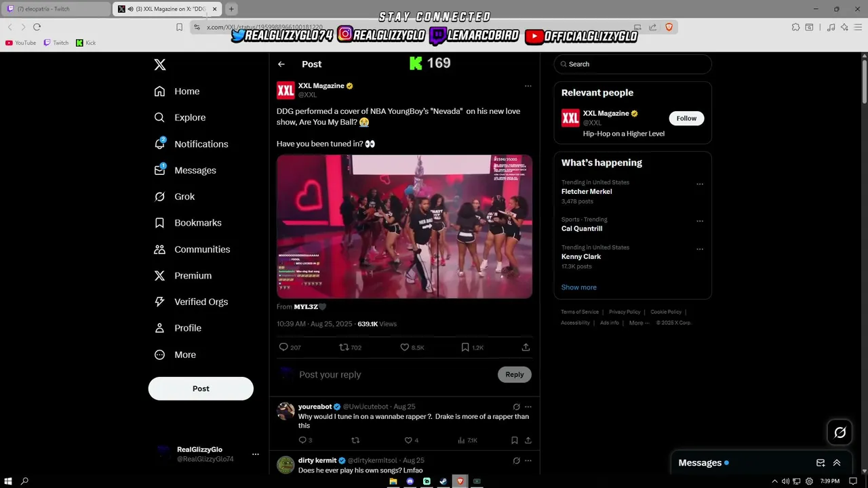This screenshot has width=868, height=488.
Task: Open Premium from the sidebar
Action: click(x=183, y=276)
